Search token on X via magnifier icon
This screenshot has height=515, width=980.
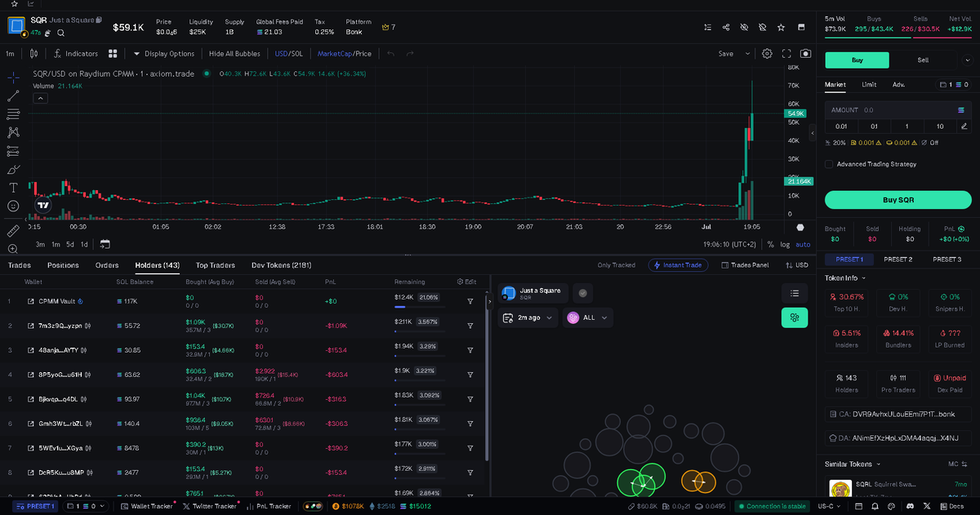tap(60, 33)
